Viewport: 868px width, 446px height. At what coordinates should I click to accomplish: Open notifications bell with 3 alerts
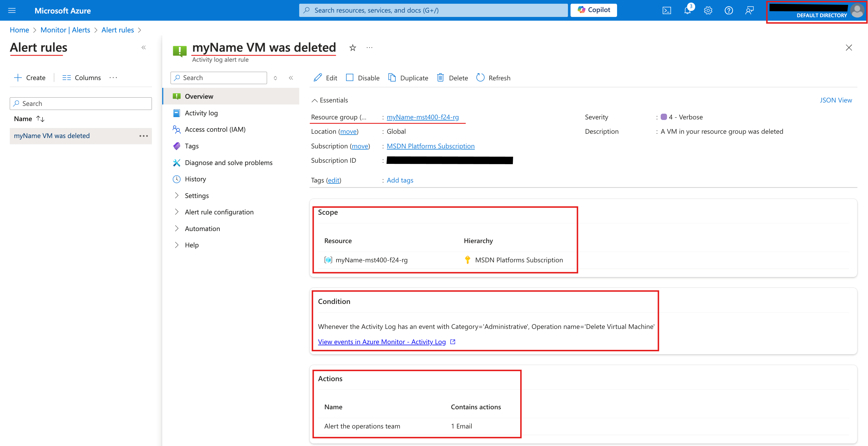pos(687,10)
